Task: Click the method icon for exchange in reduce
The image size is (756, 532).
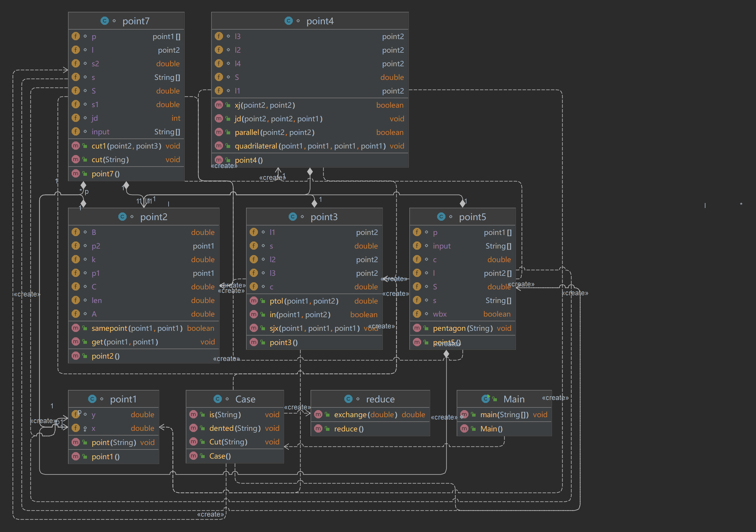Action: 318,415
